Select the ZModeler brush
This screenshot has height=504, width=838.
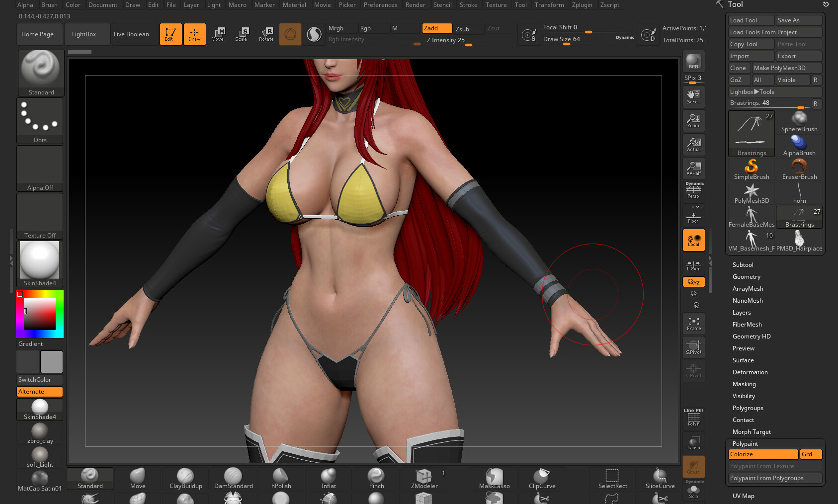tap(424, 478)
